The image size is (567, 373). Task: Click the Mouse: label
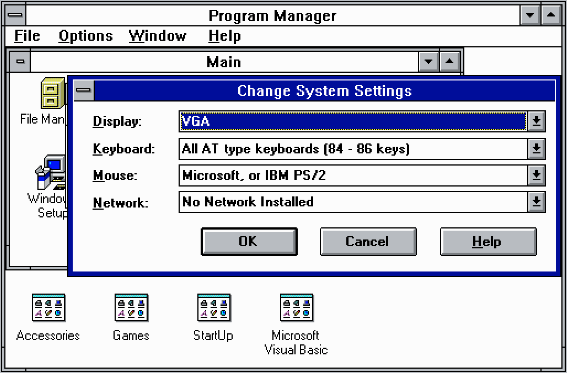[x=115, y=176]
